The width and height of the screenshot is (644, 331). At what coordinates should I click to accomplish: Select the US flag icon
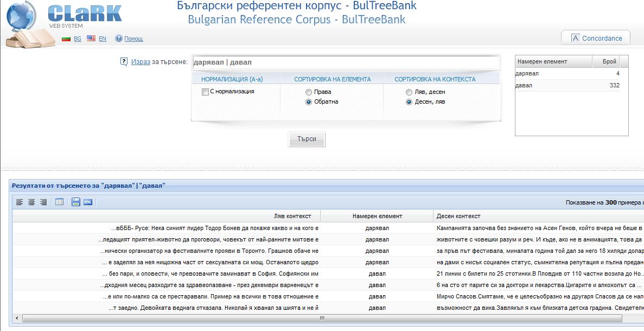tap(91, 38)
